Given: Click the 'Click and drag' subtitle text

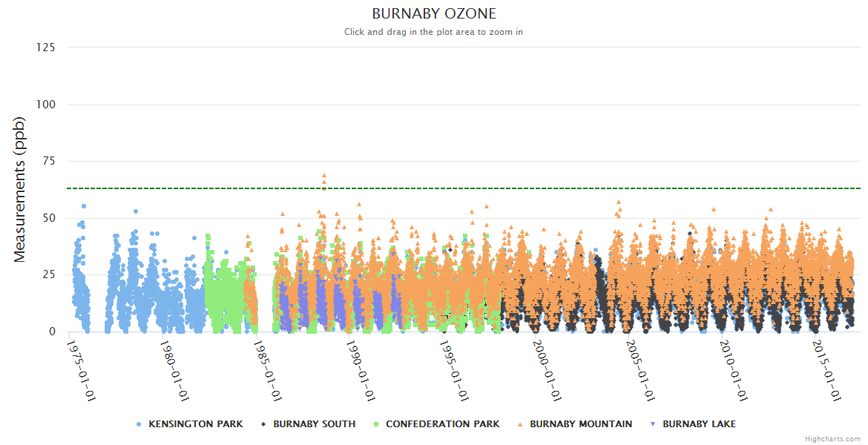Looking at the screenshot, I should (x=434, y=32).
